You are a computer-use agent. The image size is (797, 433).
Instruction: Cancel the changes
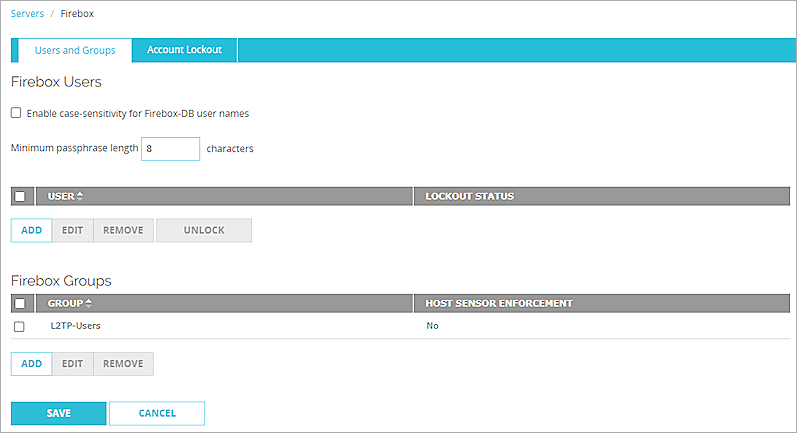pos(157,413)
